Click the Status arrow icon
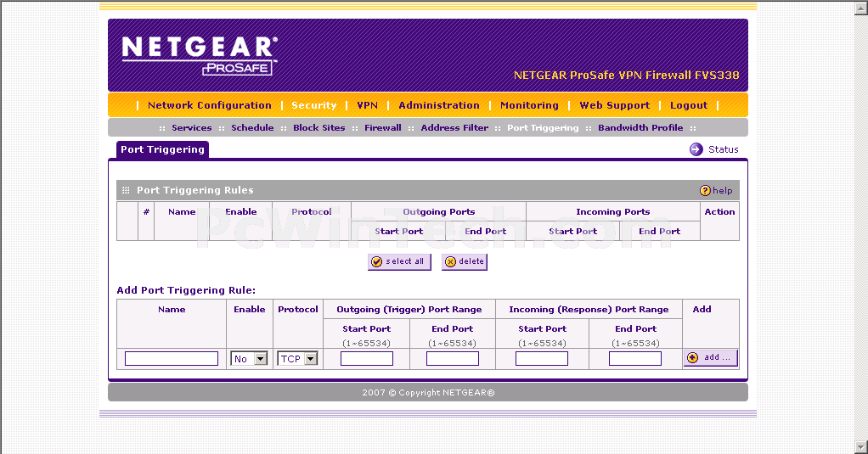This screenshot has width=868, height=454. pyautogui.click(x=696, y=149)
